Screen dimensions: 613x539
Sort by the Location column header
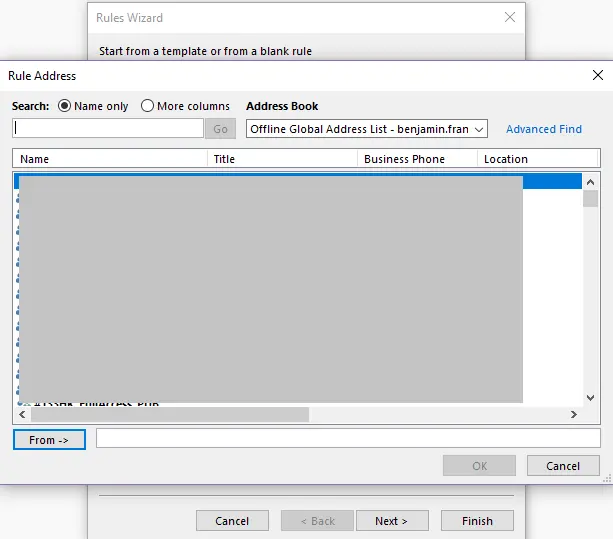(x=538, y=159)
